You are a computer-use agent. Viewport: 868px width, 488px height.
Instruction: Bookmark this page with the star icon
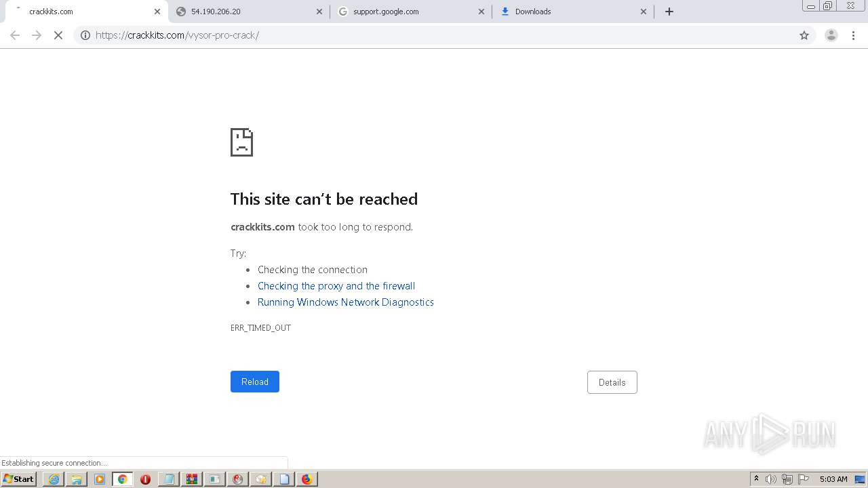pyautogui.click(x=804, y=35)
